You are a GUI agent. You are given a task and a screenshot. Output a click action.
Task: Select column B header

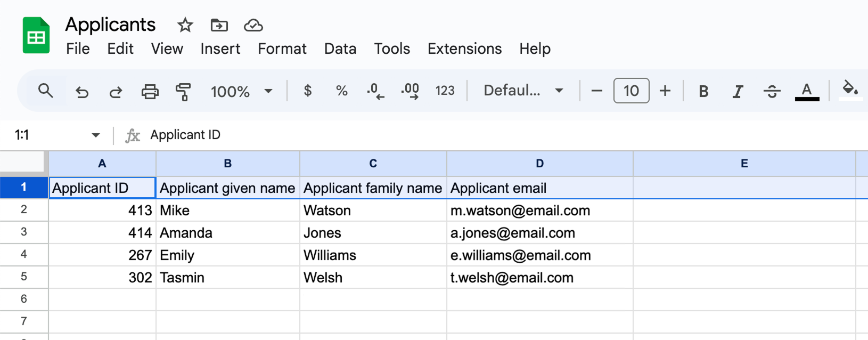point(228,164)
